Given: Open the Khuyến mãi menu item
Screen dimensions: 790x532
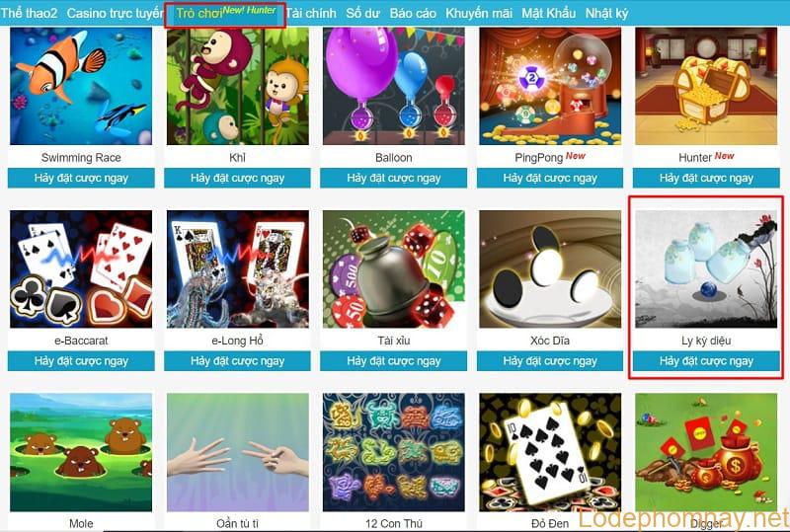Looking at the screenshot, I should point(479,13).
